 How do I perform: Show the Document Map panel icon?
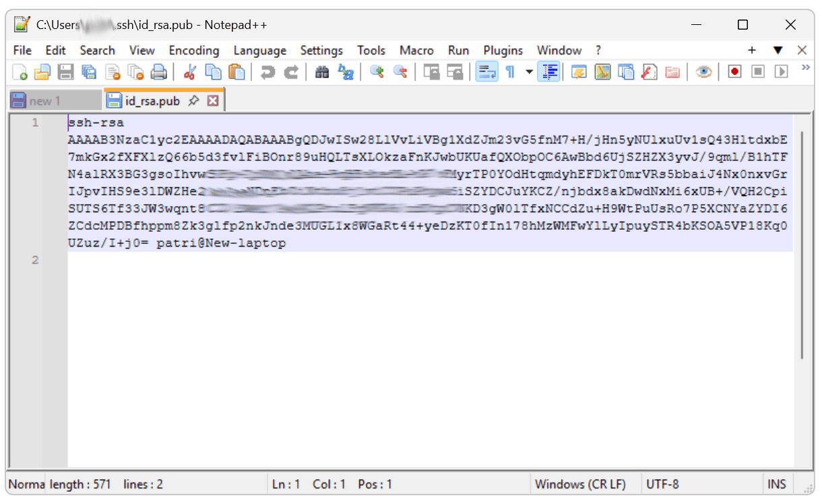[602, 71]
